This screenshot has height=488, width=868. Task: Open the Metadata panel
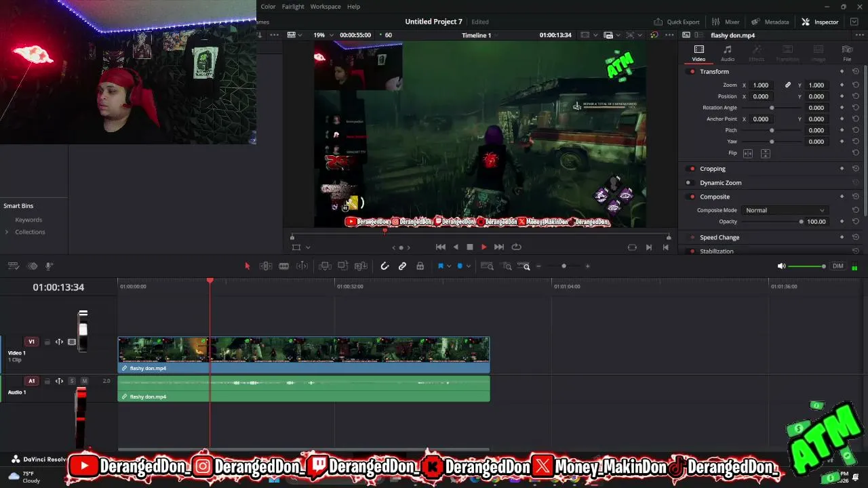tap(770, 22)
